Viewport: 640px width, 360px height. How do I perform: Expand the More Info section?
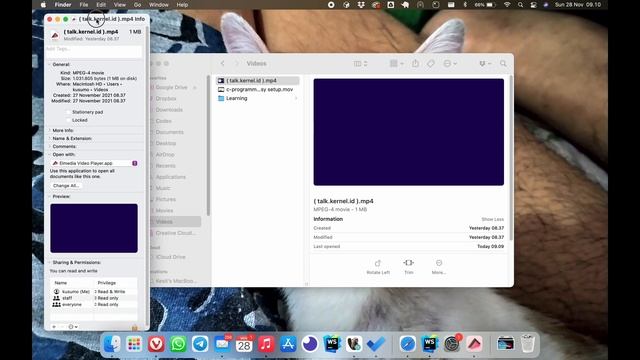pyautogui.click(x=50, y=130)
